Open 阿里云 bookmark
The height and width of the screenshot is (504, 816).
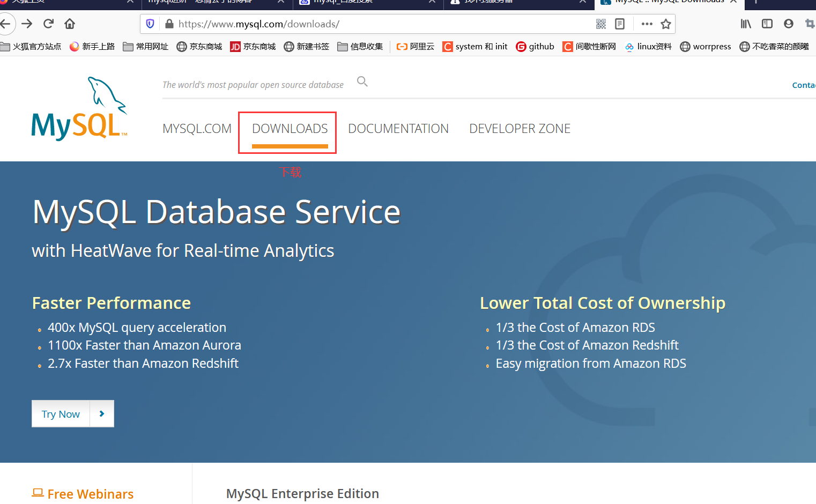[416, 47]
